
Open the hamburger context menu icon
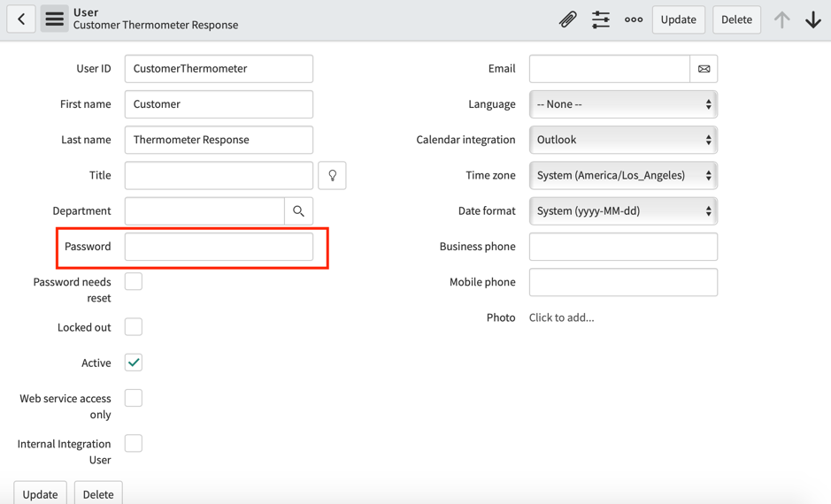click(55, 19)
